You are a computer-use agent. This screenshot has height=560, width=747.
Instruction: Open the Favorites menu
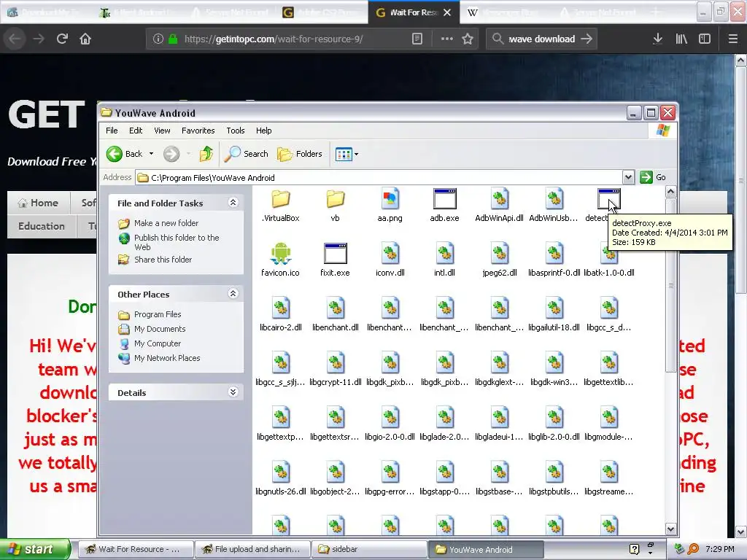(x=198, y=131)
